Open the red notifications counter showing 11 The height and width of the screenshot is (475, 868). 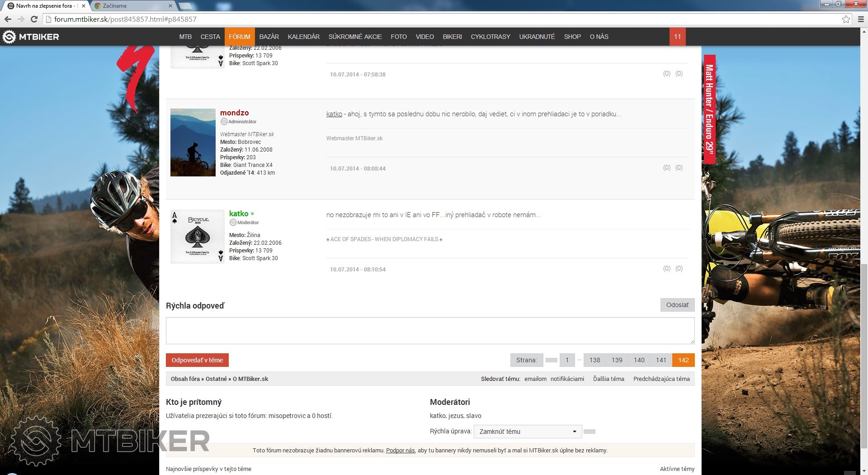[x=677, y=37]
